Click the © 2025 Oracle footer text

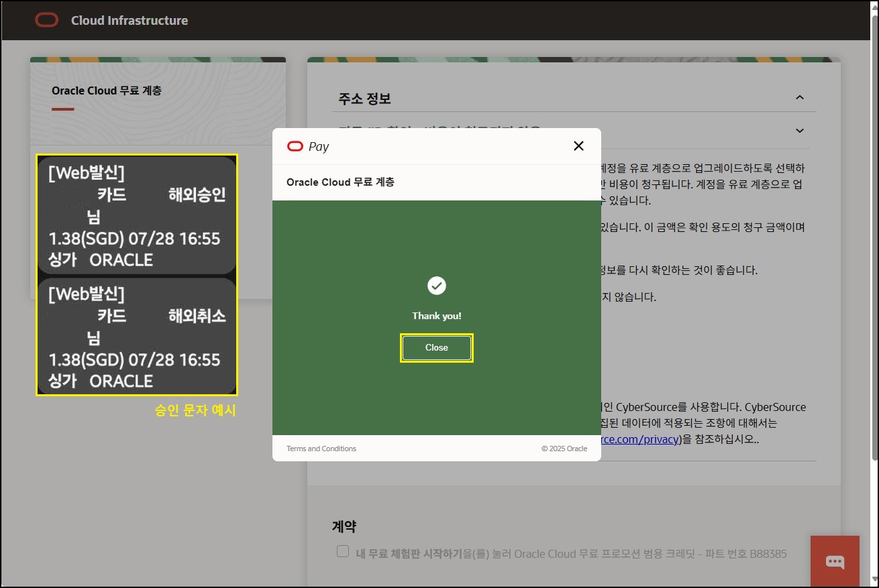click(564, 449)
